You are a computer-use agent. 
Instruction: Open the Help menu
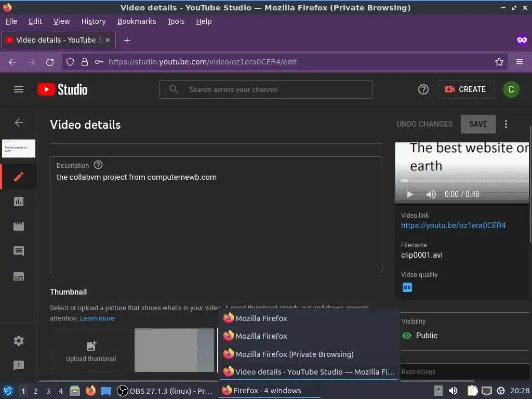tap(204, 21)
